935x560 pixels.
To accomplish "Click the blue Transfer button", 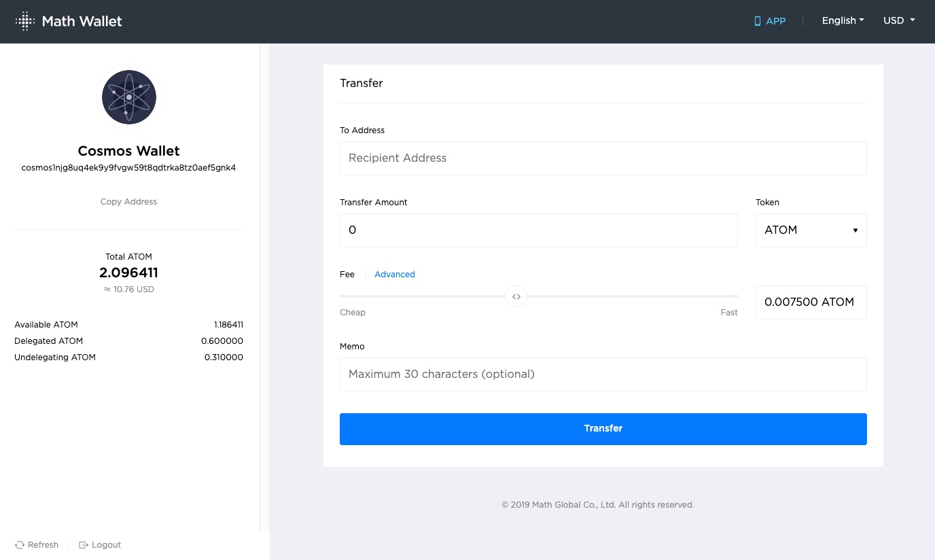I will 603,429.
